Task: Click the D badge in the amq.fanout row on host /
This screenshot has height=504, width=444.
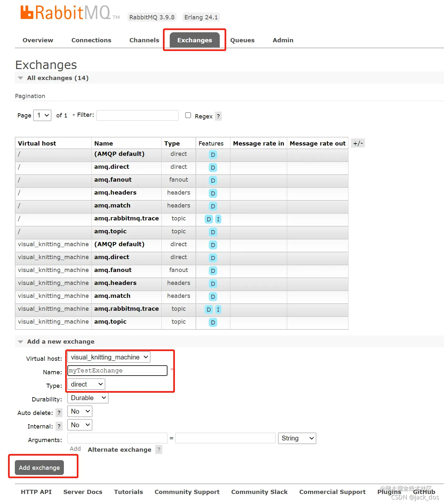Action: click(x=213, y=180)
